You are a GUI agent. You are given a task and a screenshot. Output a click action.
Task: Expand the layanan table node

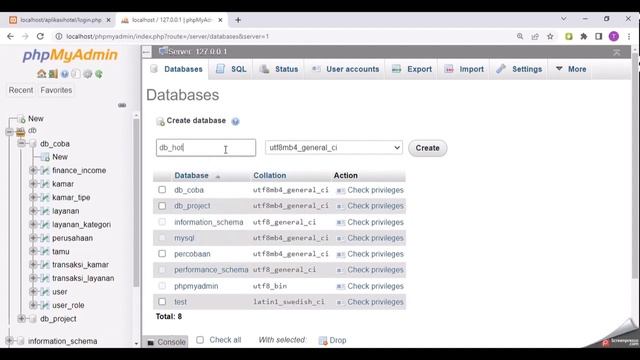point(33,211)
